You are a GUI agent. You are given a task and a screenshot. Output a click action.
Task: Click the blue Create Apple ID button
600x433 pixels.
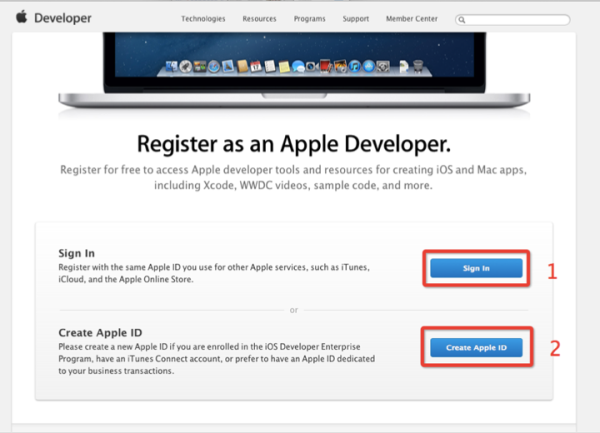point(476,347)
